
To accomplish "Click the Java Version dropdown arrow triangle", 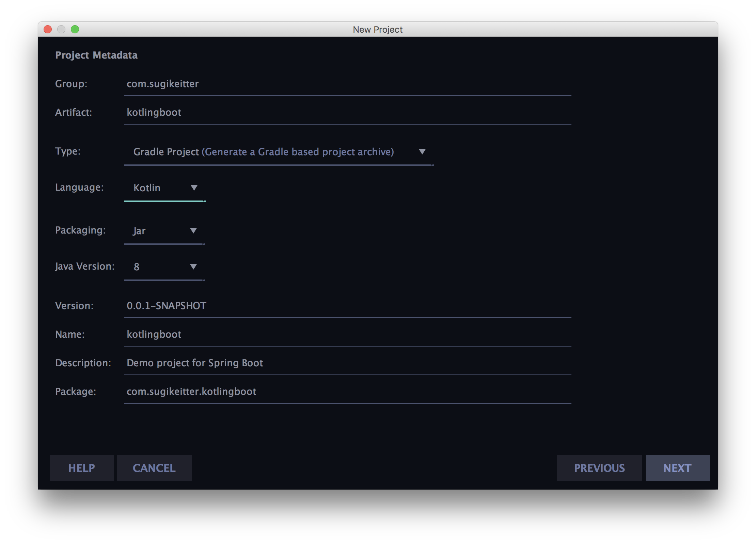I will [x=193, y=267].
